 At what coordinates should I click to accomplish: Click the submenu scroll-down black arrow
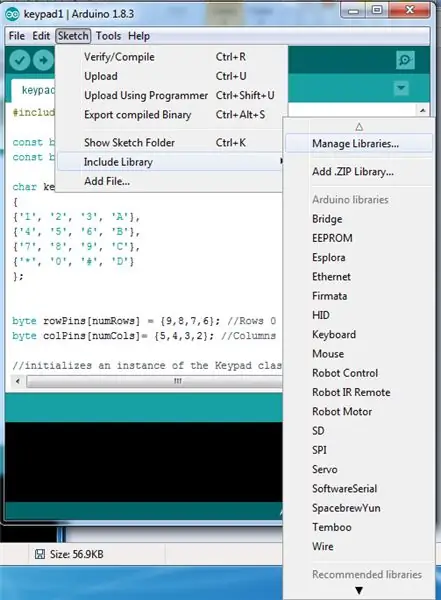point(359,590)
